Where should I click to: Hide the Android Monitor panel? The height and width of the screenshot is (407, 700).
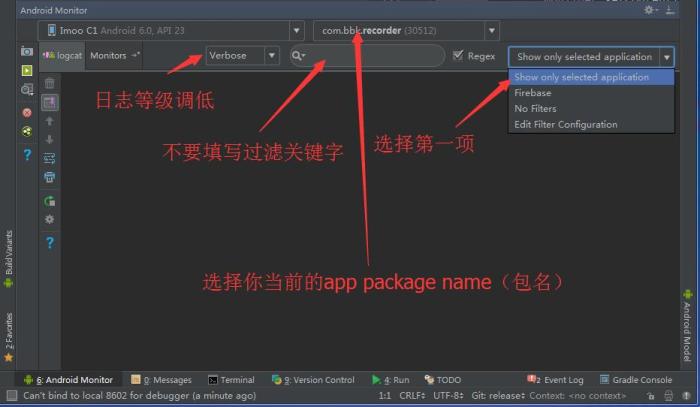[x=670, y=10]
